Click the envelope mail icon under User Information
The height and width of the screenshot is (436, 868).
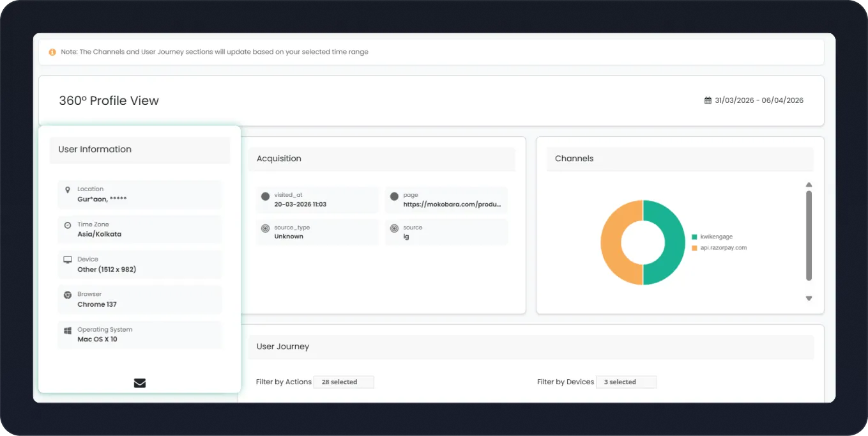click(x=140, y=383)
